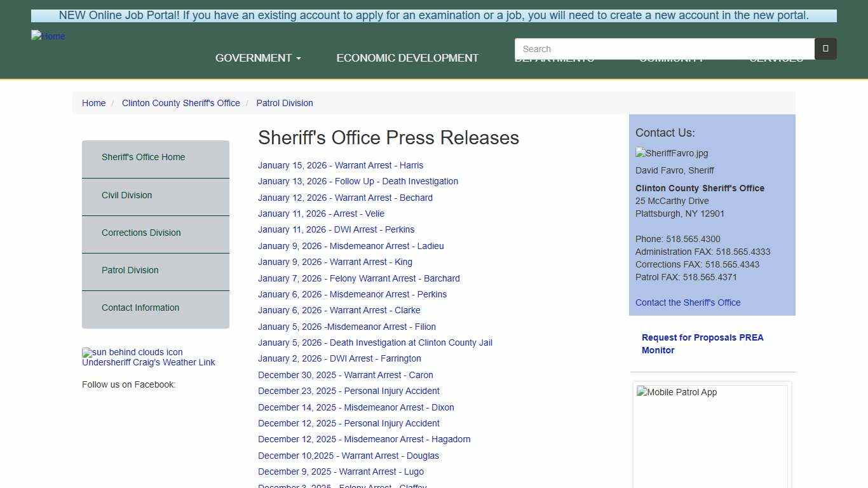Expand the GOVERNMENT dropdown menu
Viewport: 868px width, 488px height.
(x=257, y=57)
